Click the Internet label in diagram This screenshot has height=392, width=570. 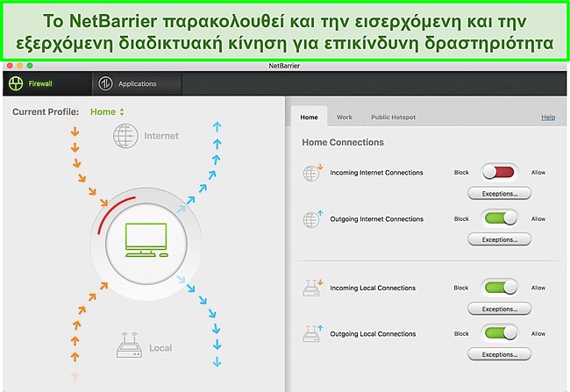[161, 136]
